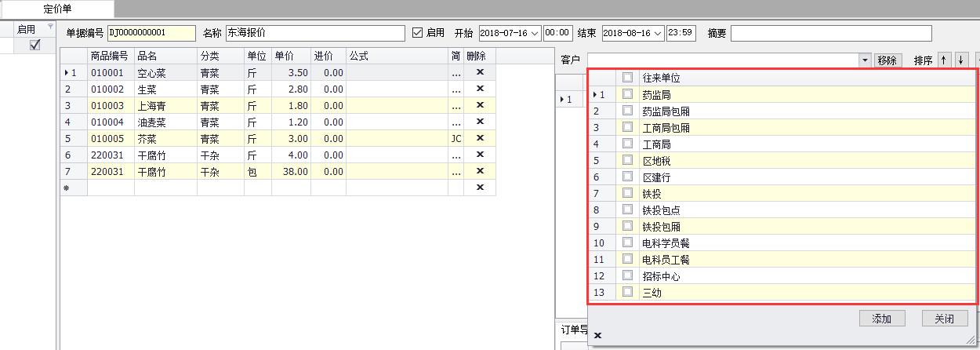Sort by the 进价 column header
Viewport: 980px width, 350px height.
[328, 56]
